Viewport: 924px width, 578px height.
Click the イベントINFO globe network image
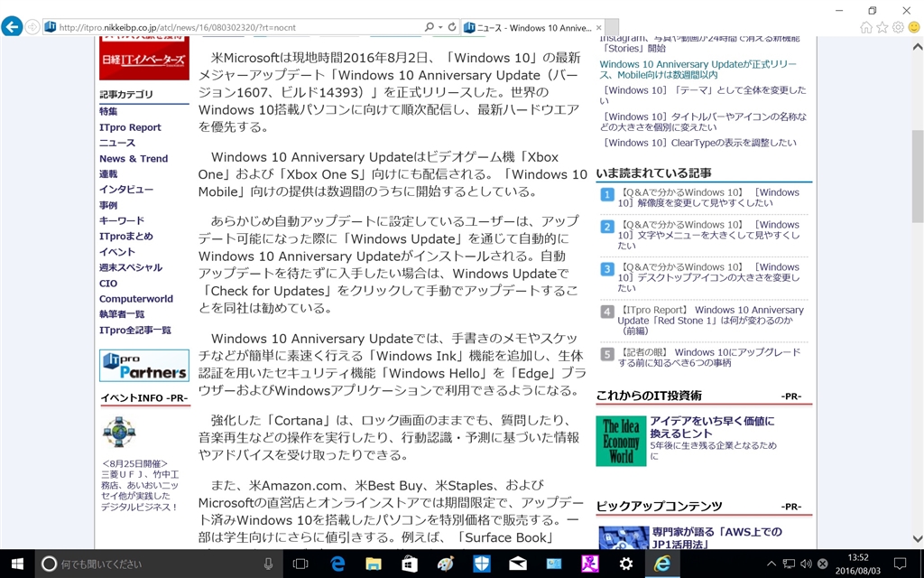click(x=119, y=432)
